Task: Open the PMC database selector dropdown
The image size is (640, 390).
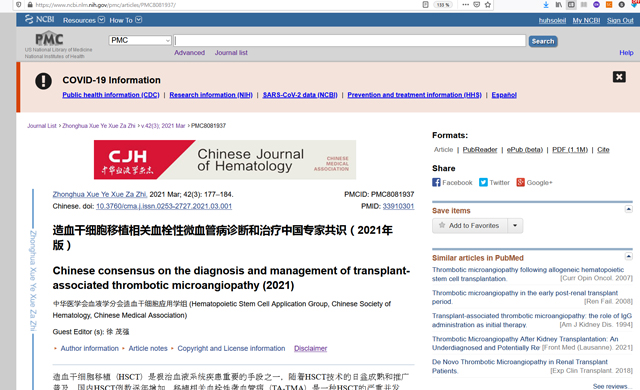Action: tap(140, 40)
